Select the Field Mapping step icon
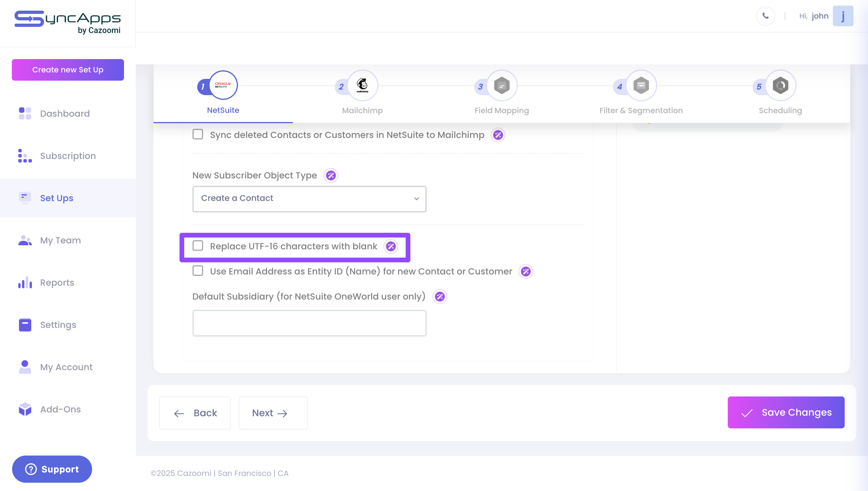Viewport: 868px width, 491px height. [x=501, y=86]
